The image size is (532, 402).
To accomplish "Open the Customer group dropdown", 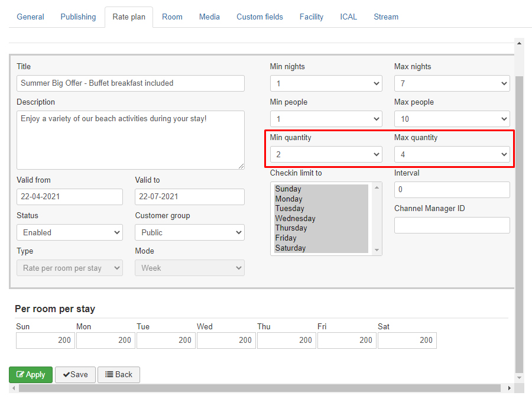I will [x=189, y=232].
